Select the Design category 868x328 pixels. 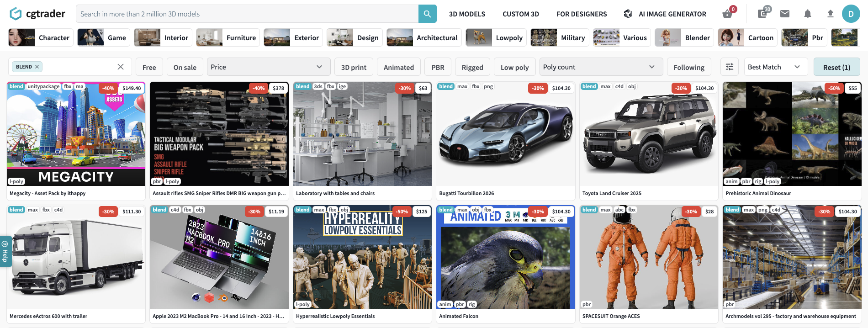pyautogui.click(x=355, y=37)
